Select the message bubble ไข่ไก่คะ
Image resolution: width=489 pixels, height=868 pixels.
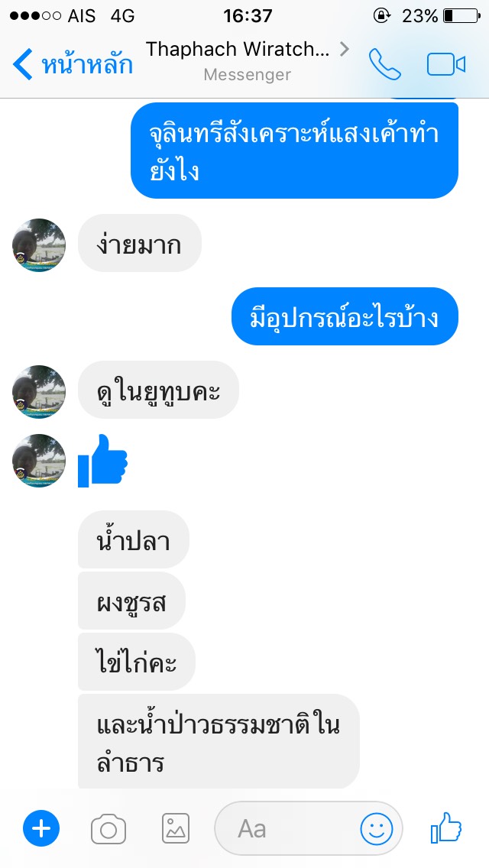pyautogui.click(x=137, y=662)
